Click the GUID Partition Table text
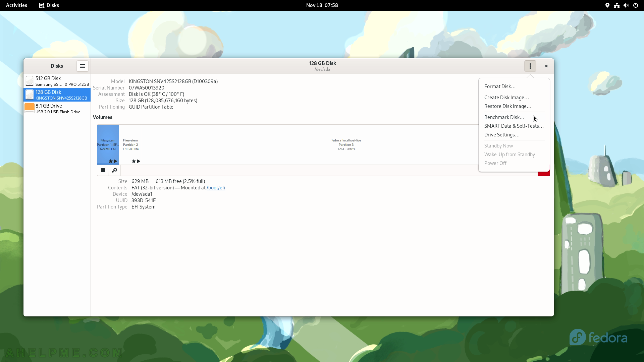The image size is (644, 362). click(x=151, y=107)
